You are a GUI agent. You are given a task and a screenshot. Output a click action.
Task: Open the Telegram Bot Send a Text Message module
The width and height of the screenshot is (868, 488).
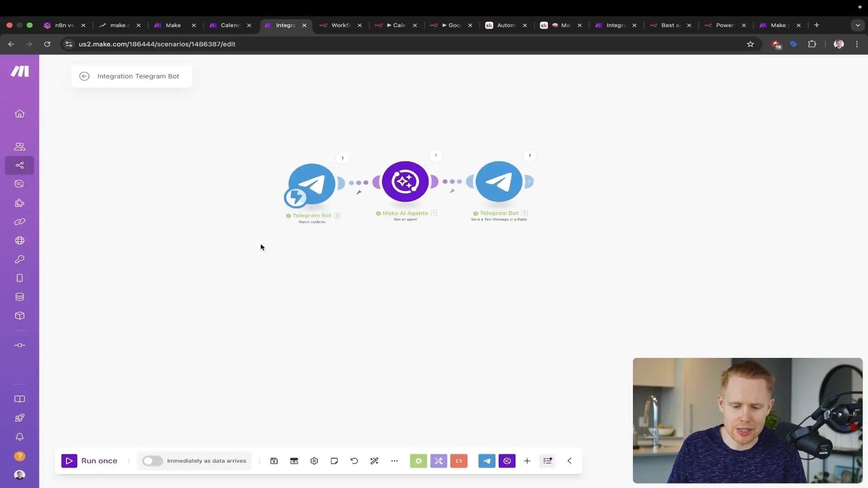pyautogui.click(x=499, y=182)
